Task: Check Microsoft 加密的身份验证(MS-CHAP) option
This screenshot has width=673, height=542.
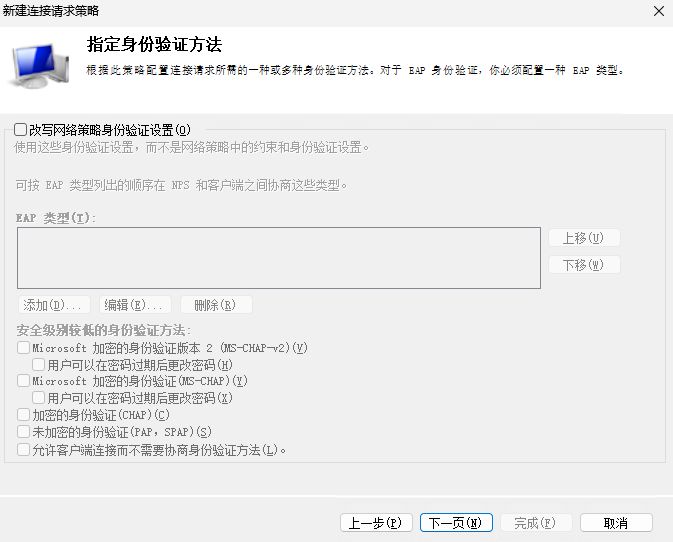Action: [x=24, y=382]
